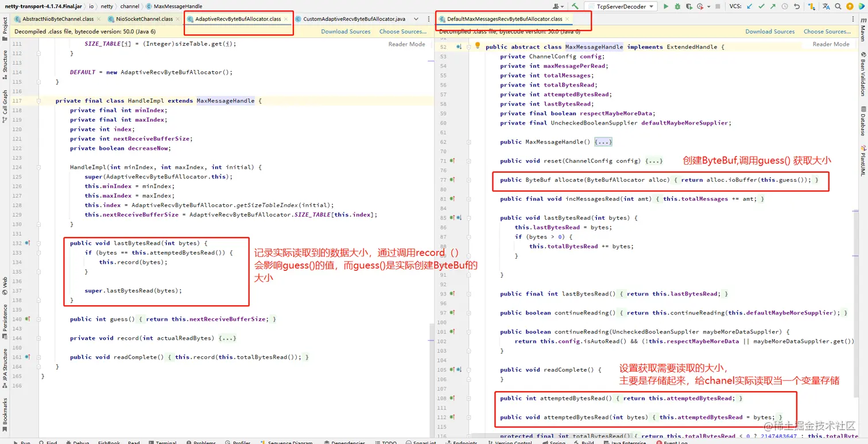The image size is (868, 444).
Task: Click the Rollback undo arrow icon
Action: 797,6
